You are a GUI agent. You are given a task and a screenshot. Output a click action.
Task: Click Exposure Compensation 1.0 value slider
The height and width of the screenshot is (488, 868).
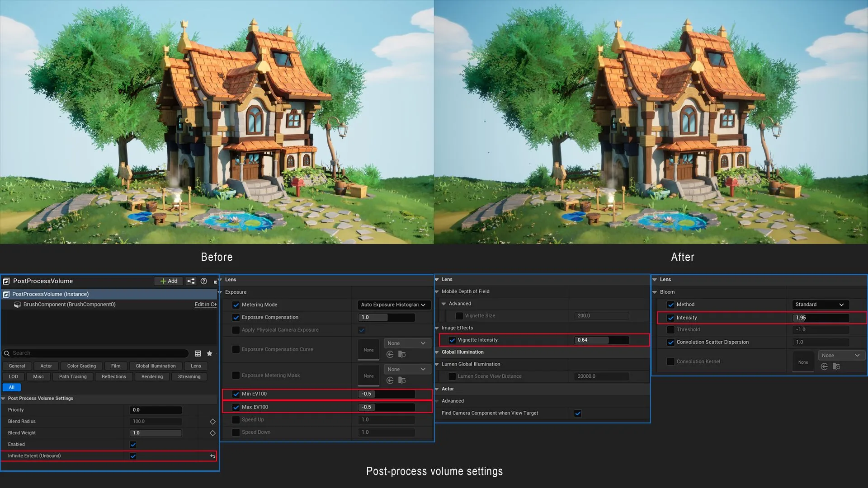(387, 318)
